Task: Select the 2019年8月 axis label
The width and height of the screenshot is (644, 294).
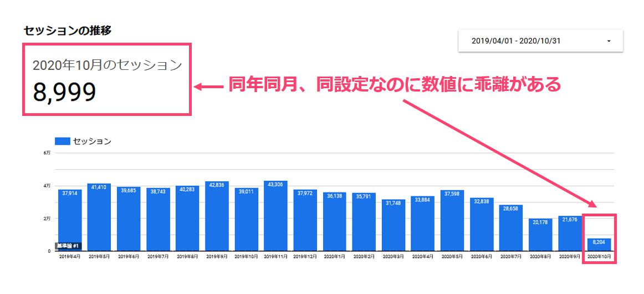Action: pos(187,257)
